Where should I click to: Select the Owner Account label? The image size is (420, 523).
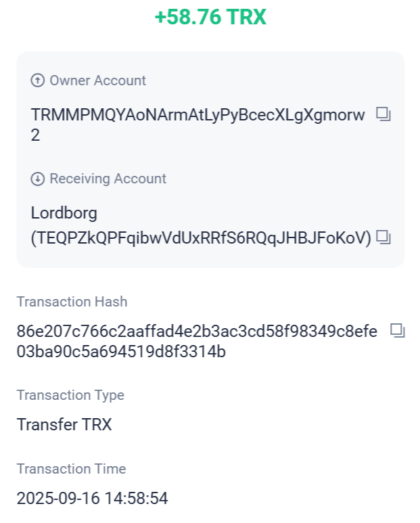[97, 81]
